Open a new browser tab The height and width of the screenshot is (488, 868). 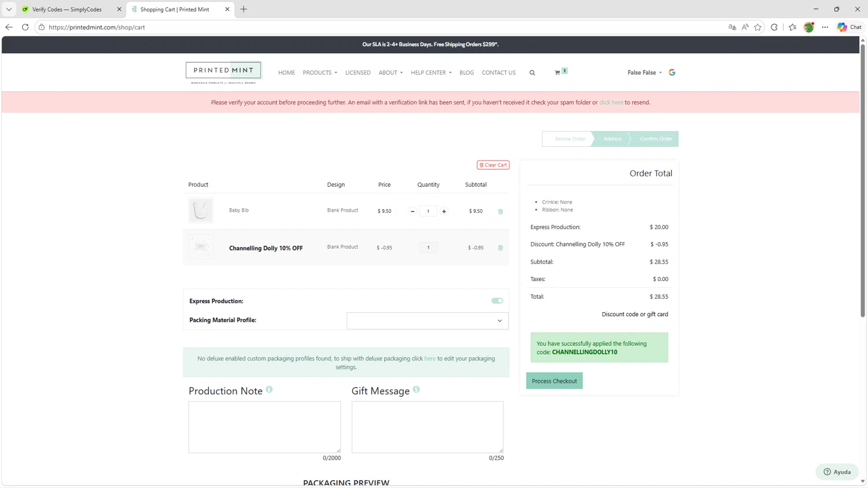click(x=244, y=9)
